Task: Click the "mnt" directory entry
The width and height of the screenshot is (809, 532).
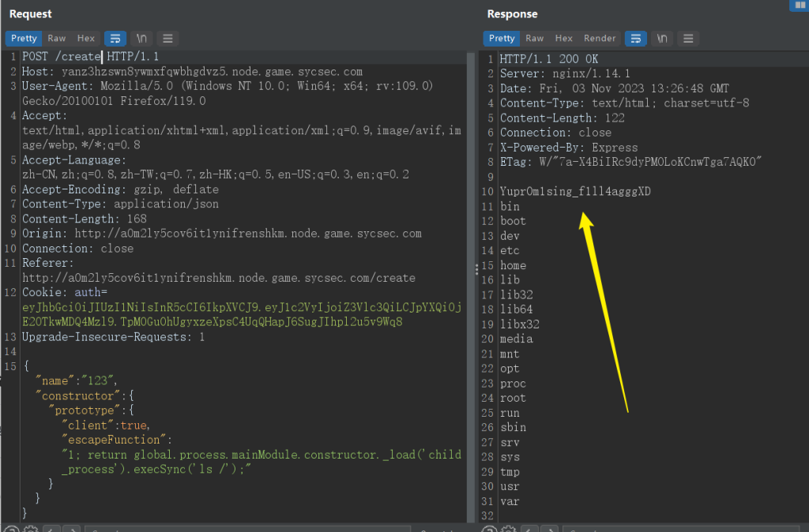Action: [x=510, y=354]
